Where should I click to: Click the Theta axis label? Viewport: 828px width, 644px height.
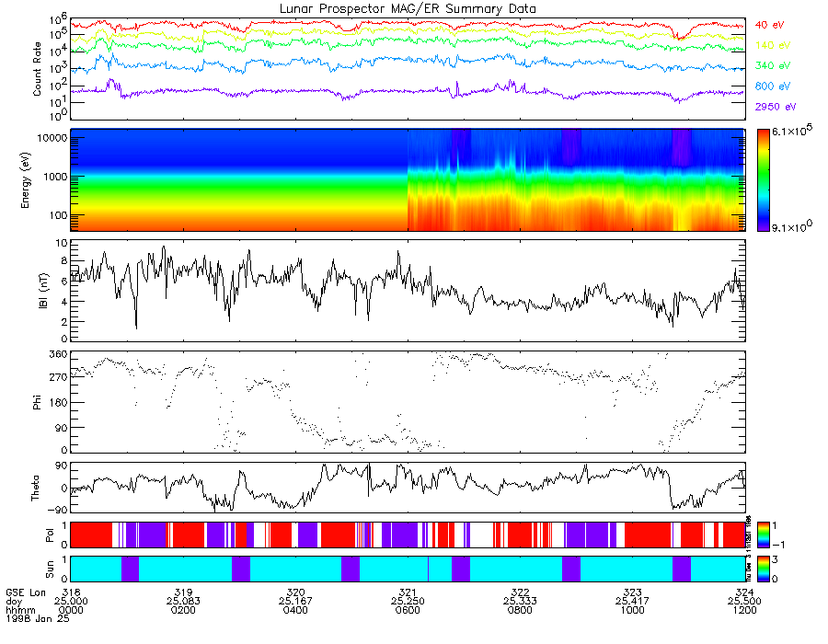click(35, 488)
